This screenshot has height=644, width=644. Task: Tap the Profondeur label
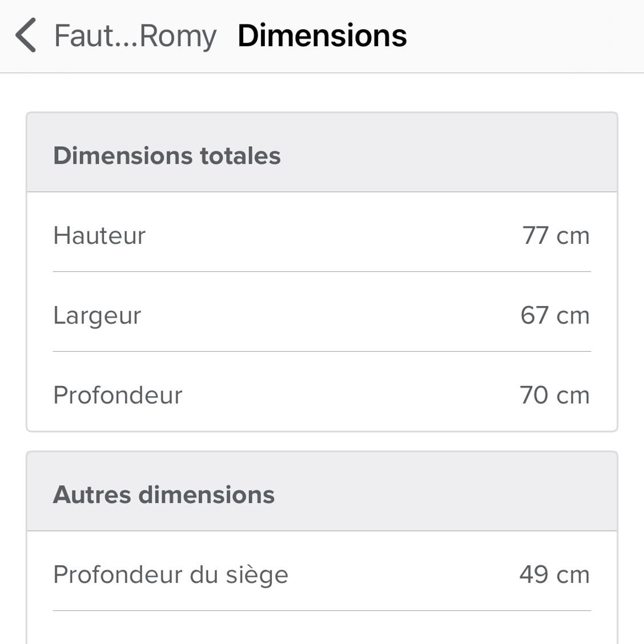[118, 395]
